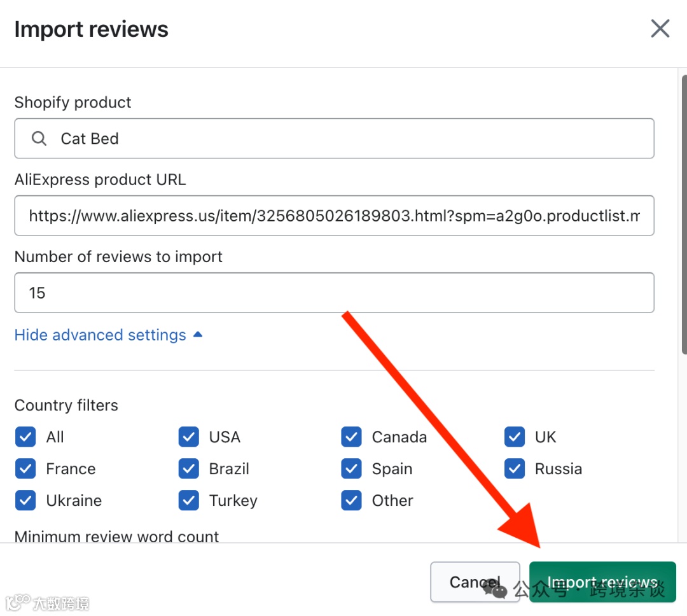The height and width of the screenshot is (616, 687).
Task: Uncheck the USA country filter
Action: (189, 437)
